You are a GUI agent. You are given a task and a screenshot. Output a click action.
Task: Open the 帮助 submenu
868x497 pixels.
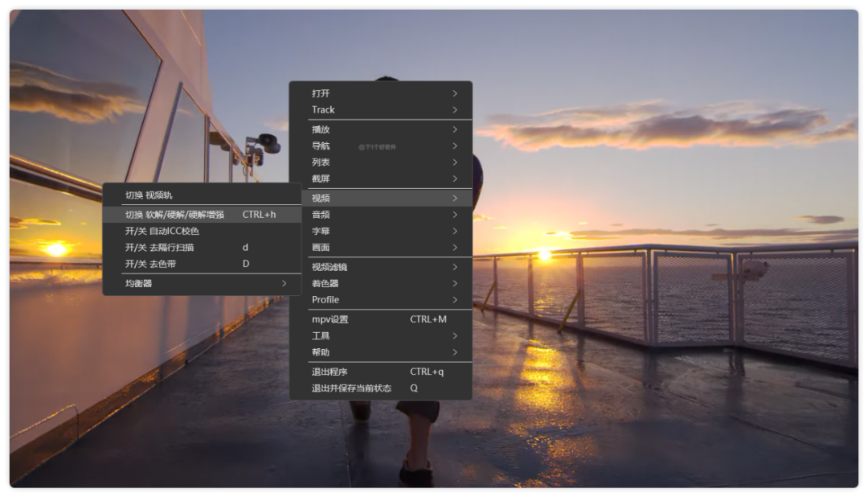[380, 351]
